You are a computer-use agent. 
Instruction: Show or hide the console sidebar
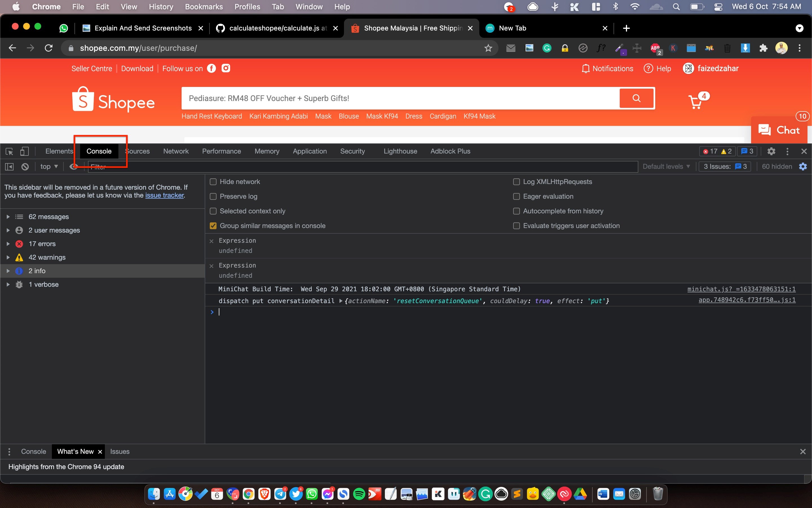coord(9,167)
